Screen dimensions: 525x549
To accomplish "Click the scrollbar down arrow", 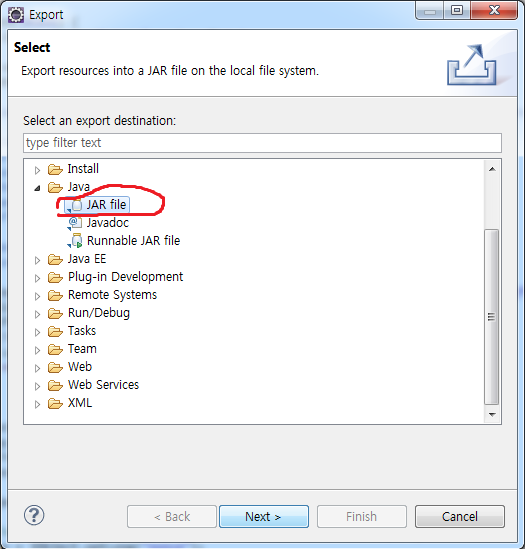I will pyautogui.click(x=492, y=415).
